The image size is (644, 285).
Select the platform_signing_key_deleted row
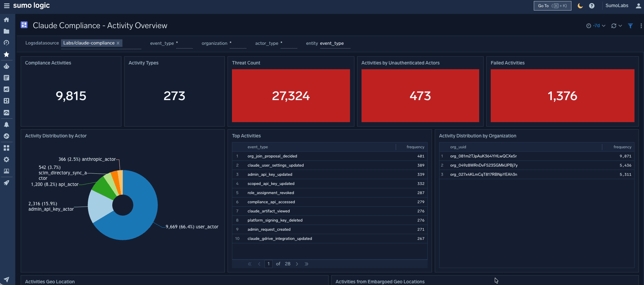330,220
